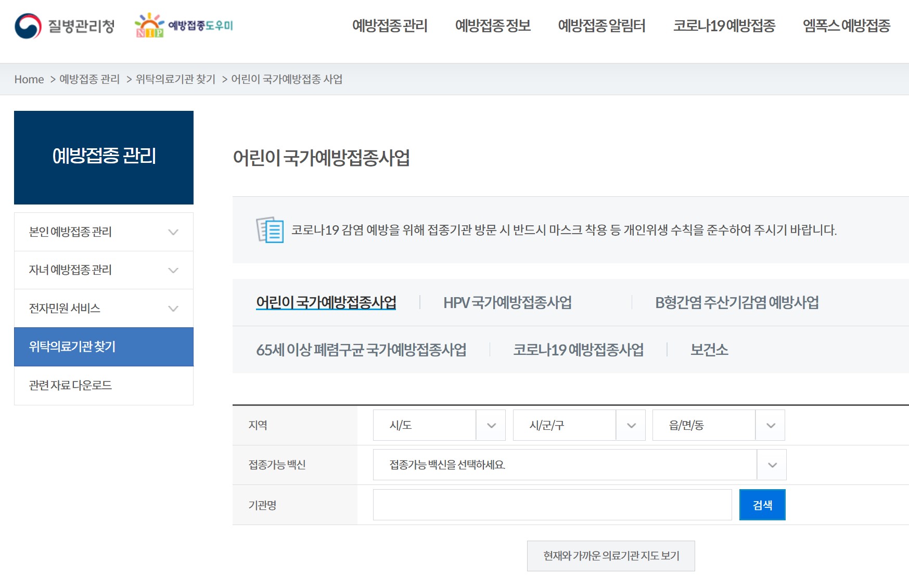Click 현재와 가까운 의료기관 지도 보기
The width and height of the screenshot is (909, 588).
(x=611, y=555)
